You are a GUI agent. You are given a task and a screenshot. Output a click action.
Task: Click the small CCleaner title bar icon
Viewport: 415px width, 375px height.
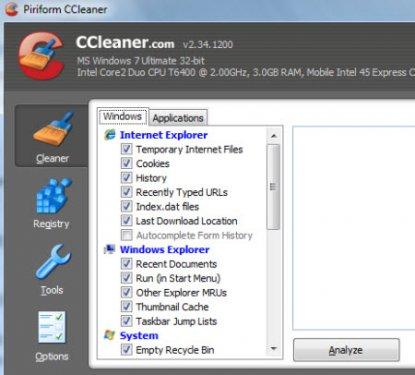(12, 9)
